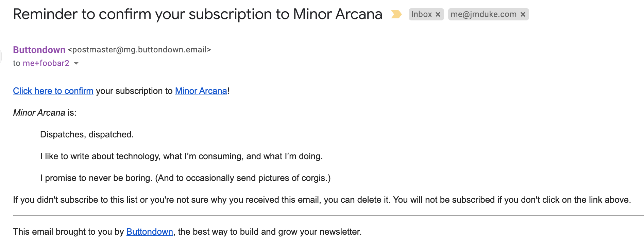Remove the Inbox label with its X
Screen dimensions: 644x251
tap(438, 14)
